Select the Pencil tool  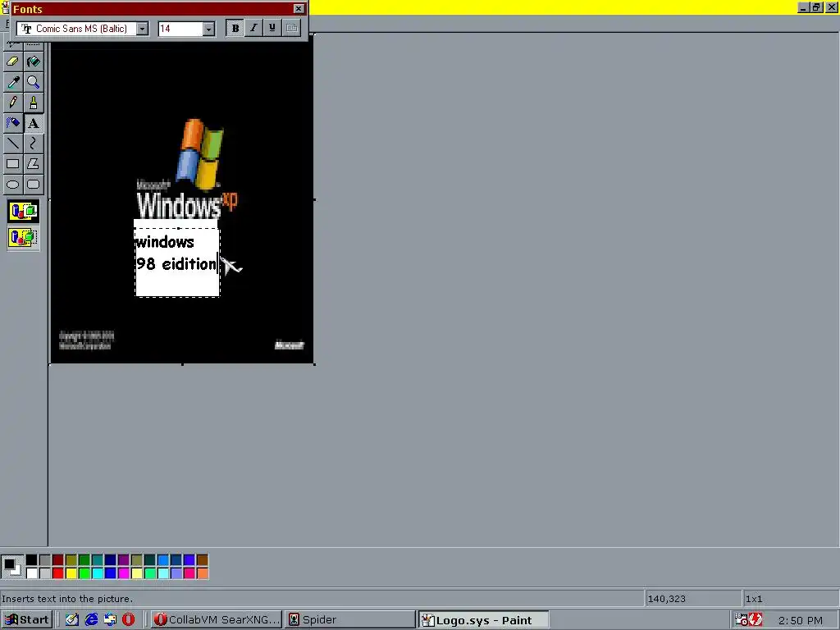pos(13,103)
